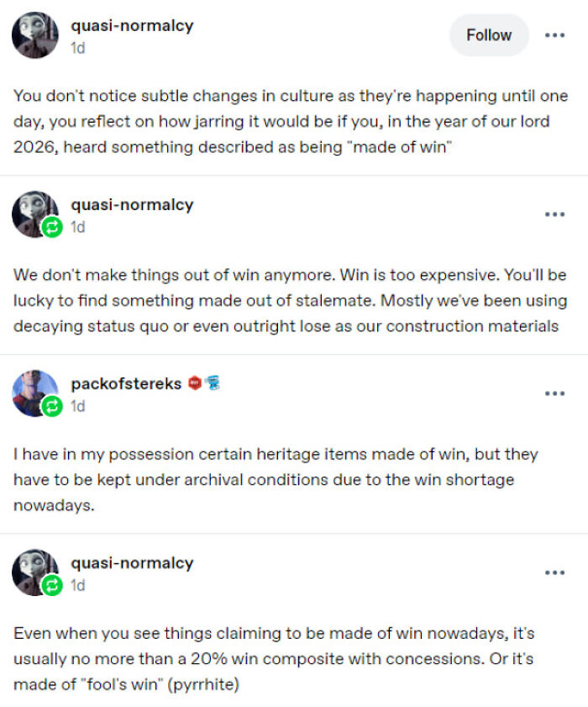Open three-dots menu on packofstereks reblog

click(554, 393)
